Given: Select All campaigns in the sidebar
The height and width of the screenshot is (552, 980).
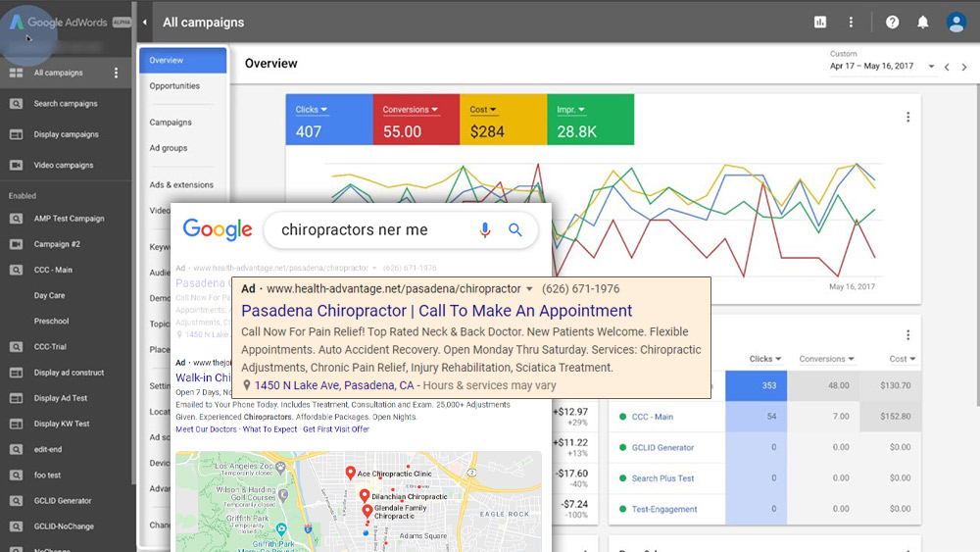Looking at the screenshot, I should (x=58, y=74).
